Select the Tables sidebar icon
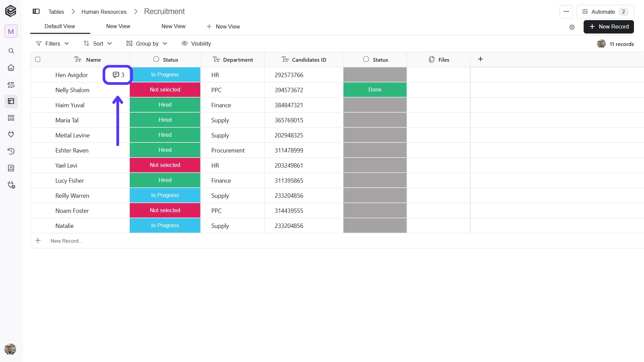Image resolution: width=644 pixels, height=362 pixels. tap(11, 101)
